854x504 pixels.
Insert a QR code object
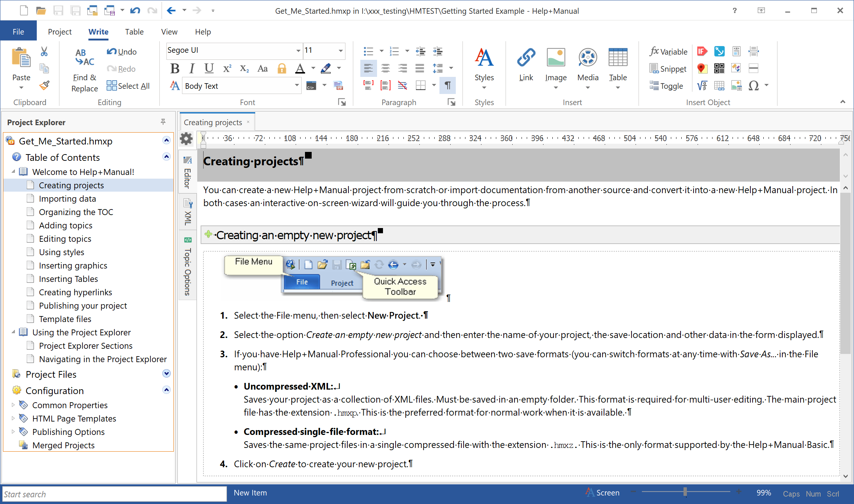coord(719,68)
